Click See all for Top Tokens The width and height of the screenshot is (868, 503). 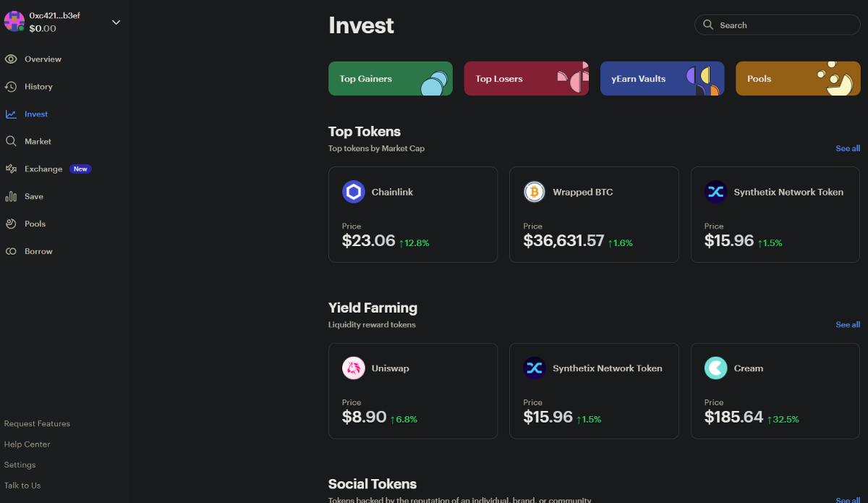[848, 148]
